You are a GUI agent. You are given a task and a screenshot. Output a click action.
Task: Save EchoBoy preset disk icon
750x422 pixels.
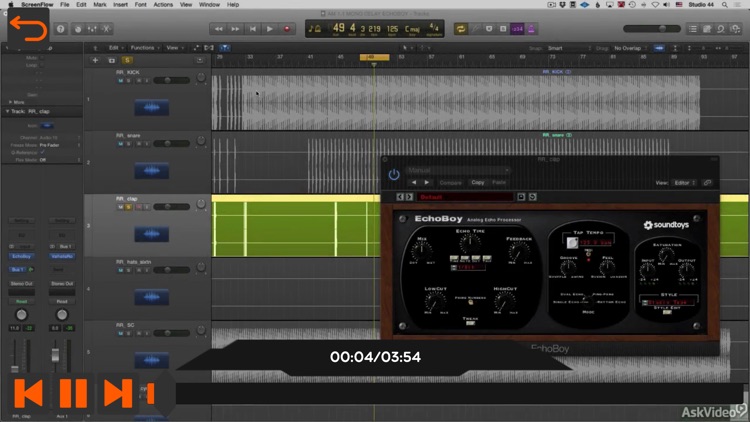521,197
